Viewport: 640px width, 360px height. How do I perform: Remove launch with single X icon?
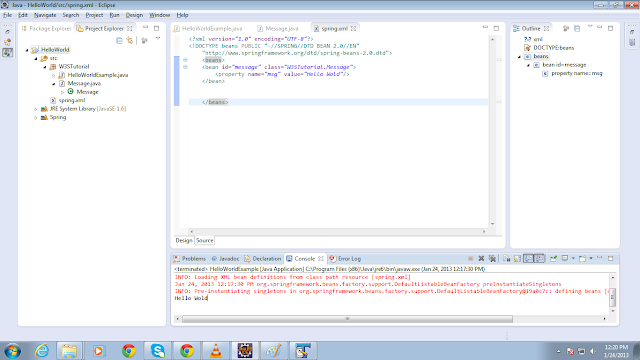(x=481, y=259)
